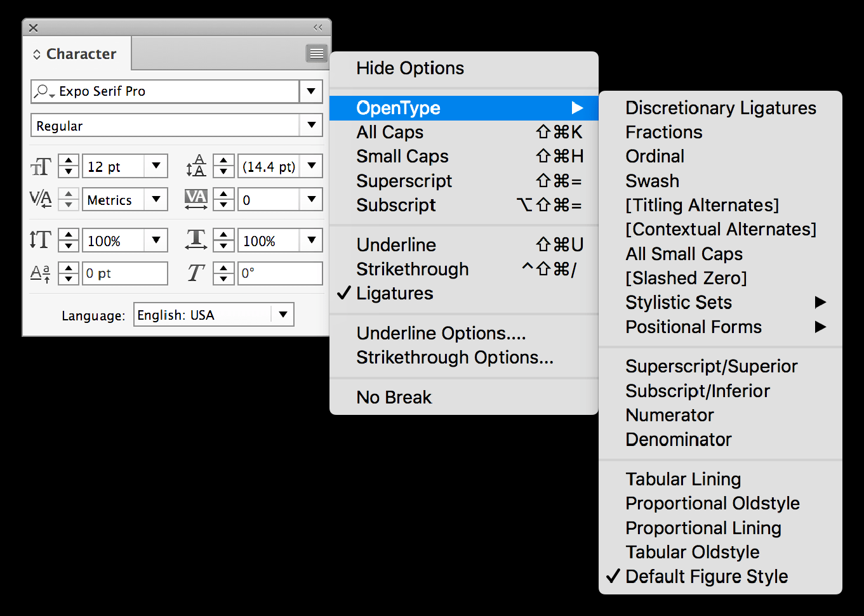This screenshot has height=616, width=864.
Task: Open the OpenType submenu
Action: point(398,108)
